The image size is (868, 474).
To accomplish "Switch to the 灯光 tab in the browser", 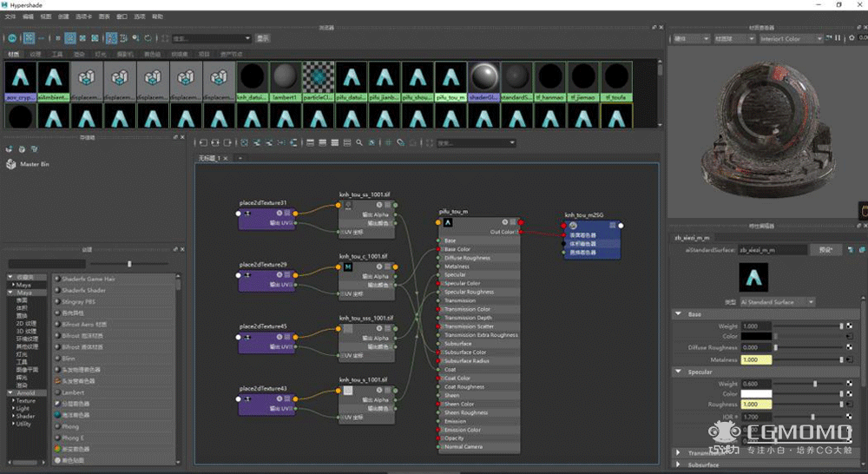I will pos(101,55).
